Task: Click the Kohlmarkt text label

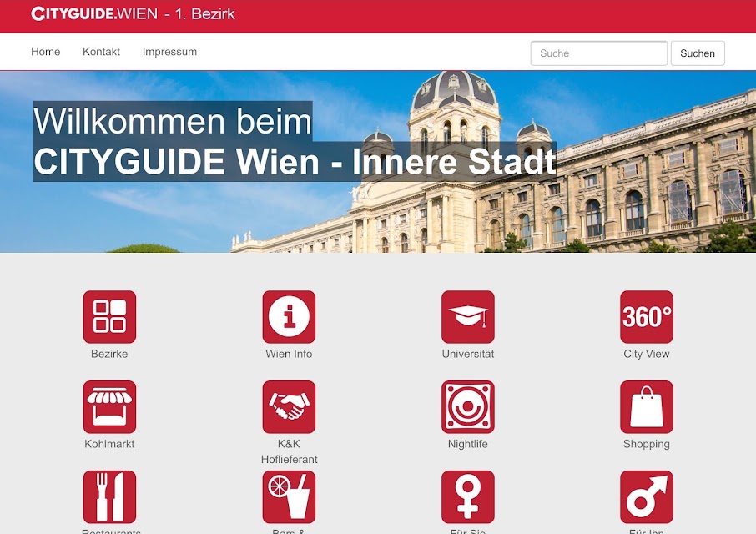Action: [109, 444]
